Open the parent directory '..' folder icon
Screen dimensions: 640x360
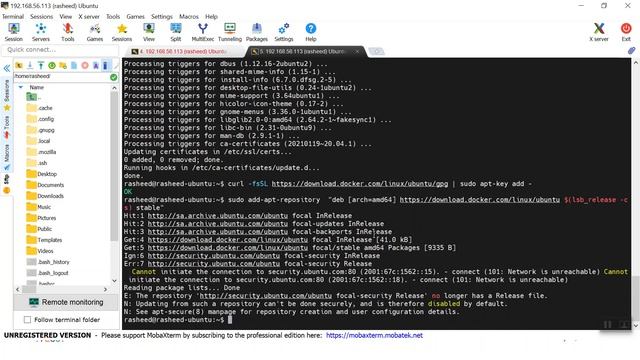pyautogui.click(x=31, y=97)
